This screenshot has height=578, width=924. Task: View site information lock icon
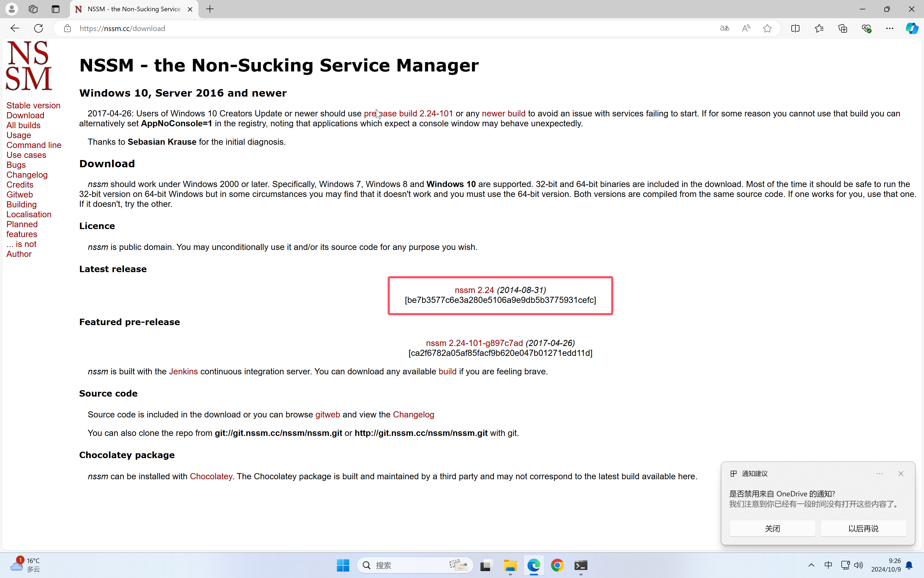[67, 28]
